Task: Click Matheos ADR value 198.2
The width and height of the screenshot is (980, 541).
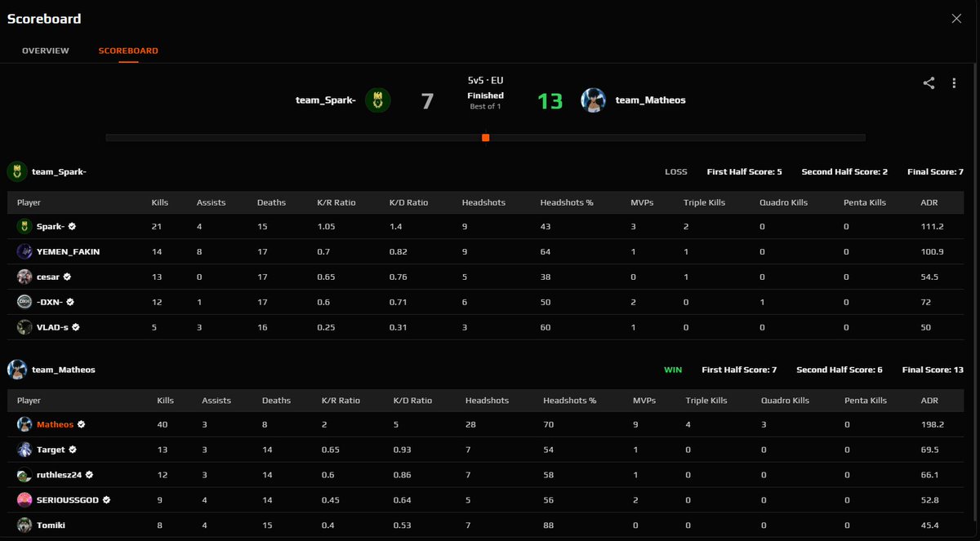Action: pyautogui.click(x=933, y=424)
